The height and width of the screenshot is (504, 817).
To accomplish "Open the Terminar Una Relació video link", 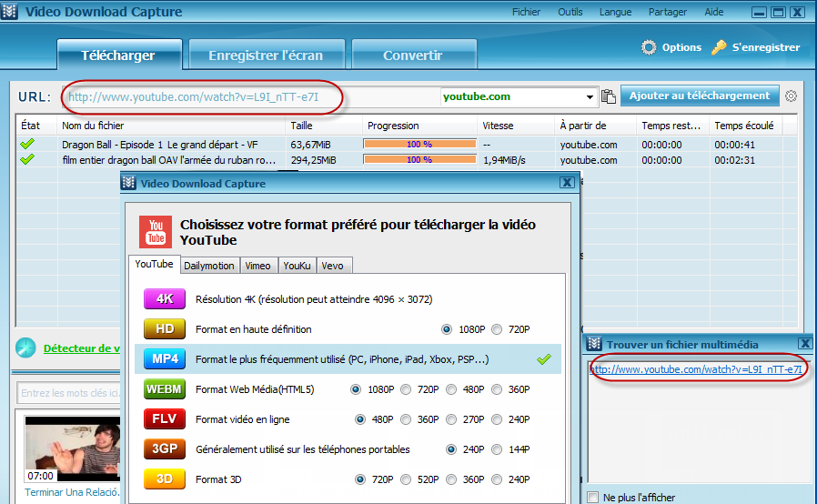I will coord(72,492).
